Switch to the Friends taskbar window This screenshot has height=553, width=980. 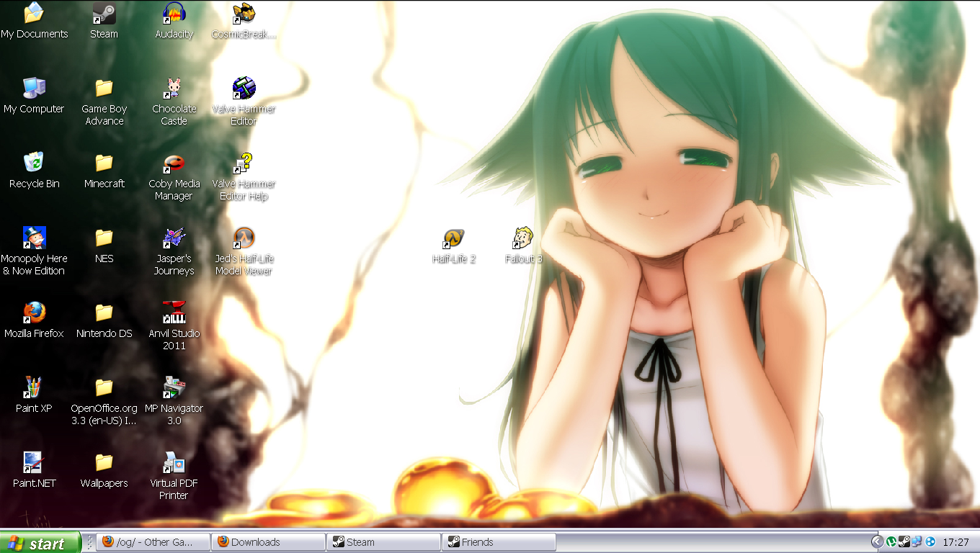(x=499, y=542)
